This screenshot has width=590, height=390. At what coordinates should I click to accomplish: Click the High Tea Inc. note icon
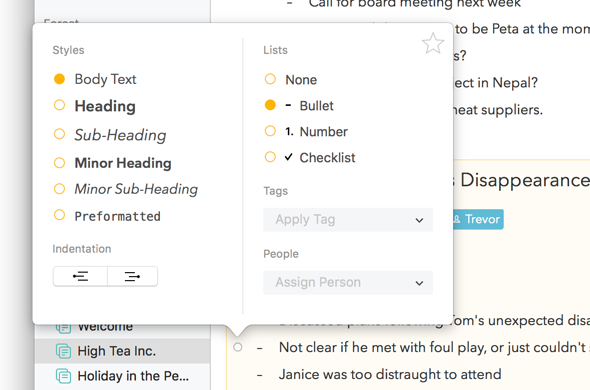click(x=63, y=351)
